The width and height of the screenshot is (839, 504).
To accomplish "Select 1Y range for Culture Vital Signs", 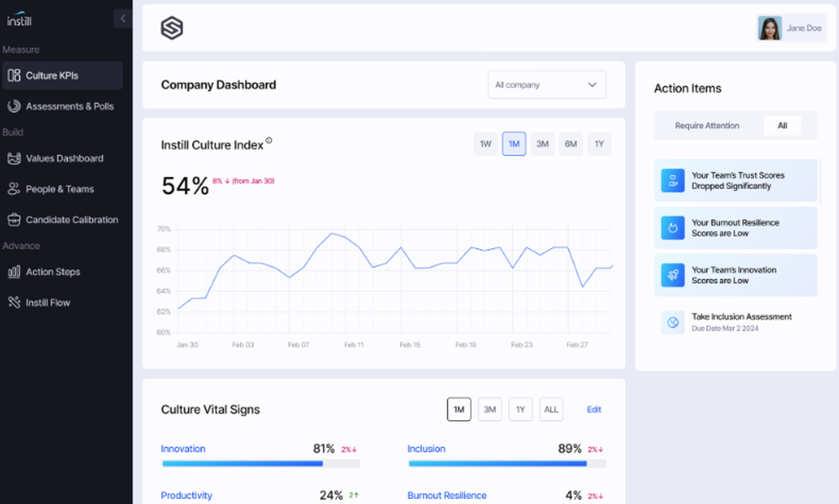I will [520, 409].
